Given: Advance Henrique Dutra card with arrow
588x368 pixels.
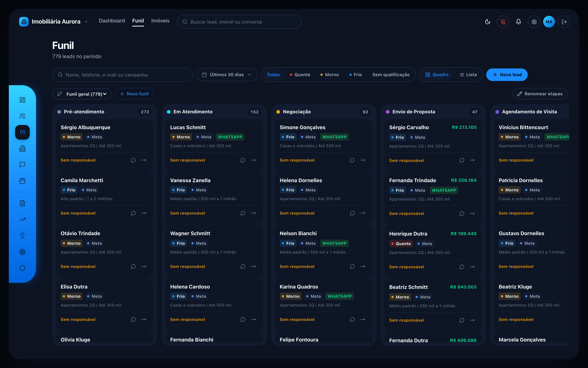Looking at the screenshot, I should (472, 267).
